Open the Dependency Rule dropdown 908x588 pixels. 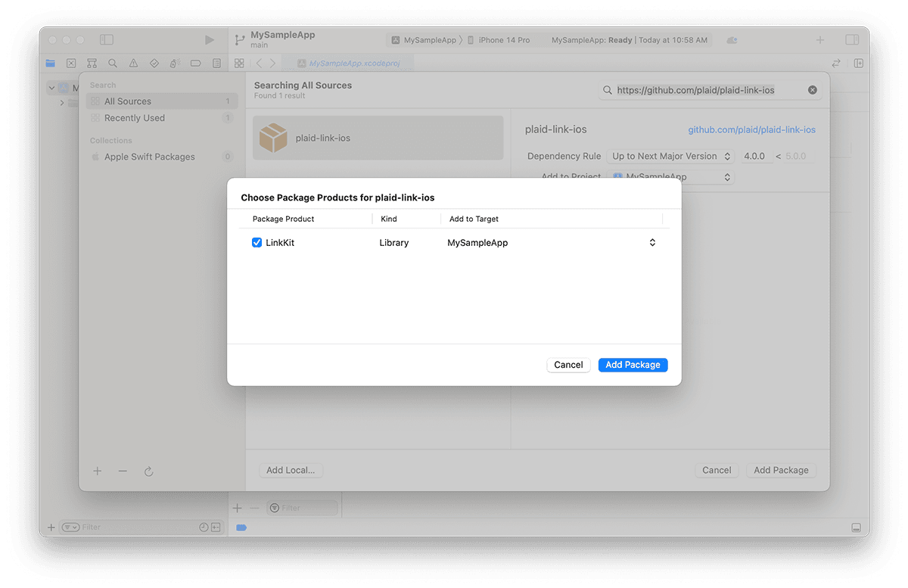pyautogui.click(x=670, y=156)
